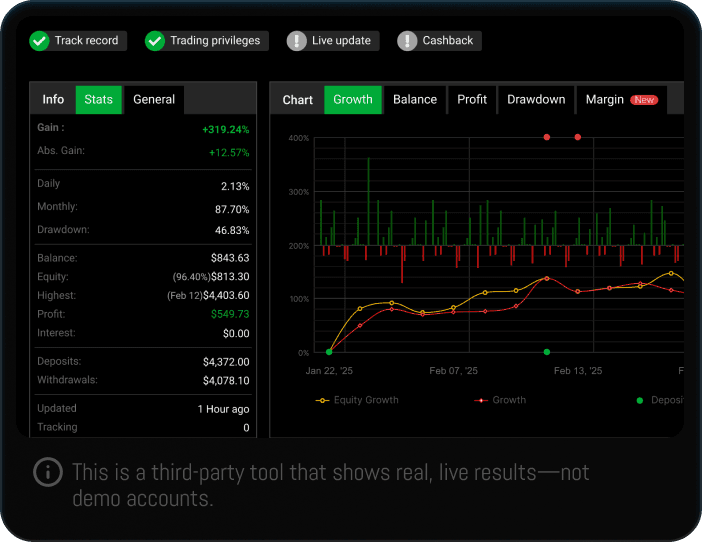Select the Chart tab
This screenshot has height=542, width=702.
click(297, 100)
